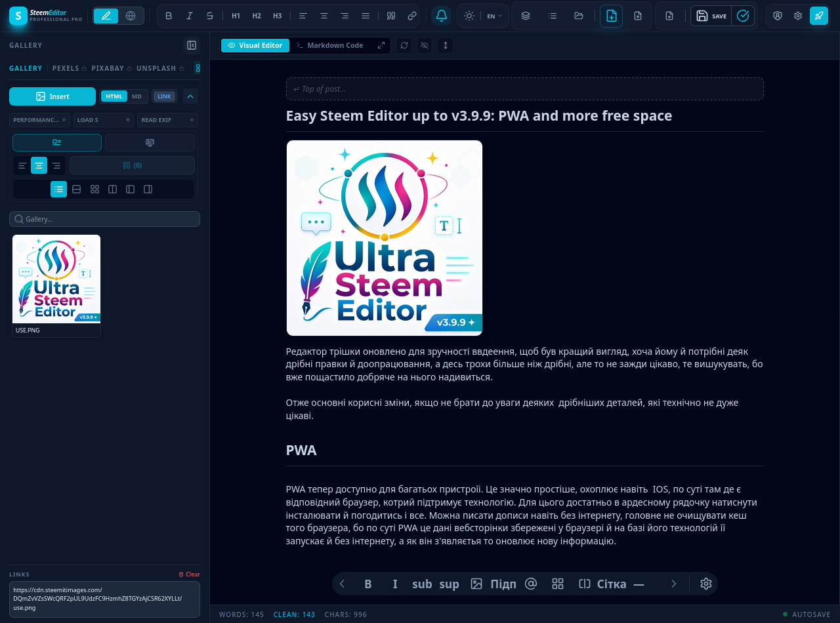This screenshot has width=840, height=623.
Task: Insert a blockquote
Action: coord(391,16)
